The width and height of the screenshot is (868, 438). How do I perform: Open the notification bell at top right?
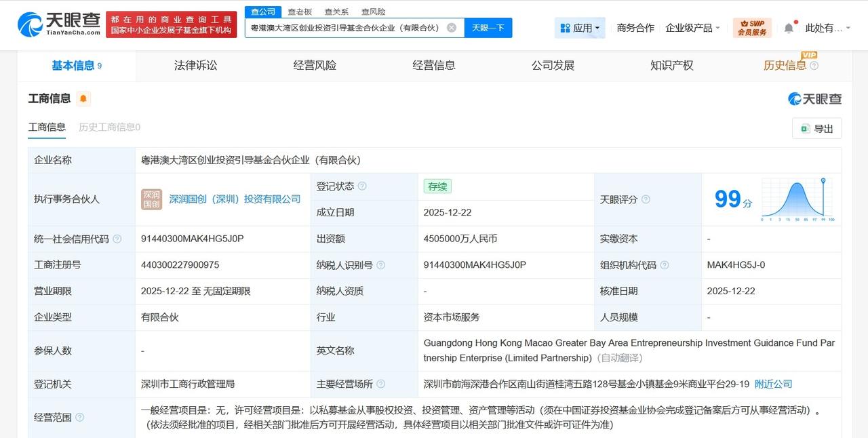(x=788, y=27)
